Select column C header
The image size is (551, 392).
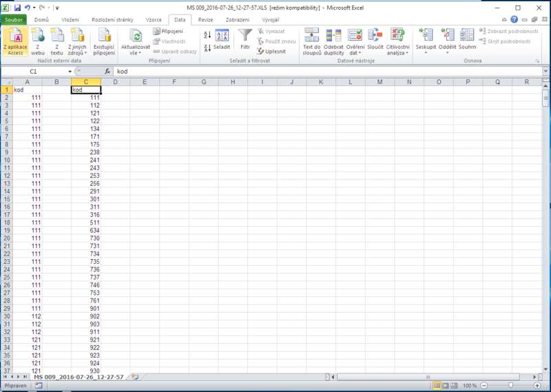(85, 82)
